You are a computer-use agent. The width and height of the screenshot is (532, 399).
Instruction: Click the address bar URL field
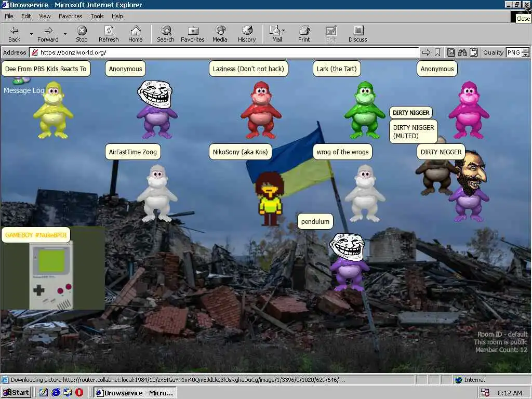tap(224, 52)
